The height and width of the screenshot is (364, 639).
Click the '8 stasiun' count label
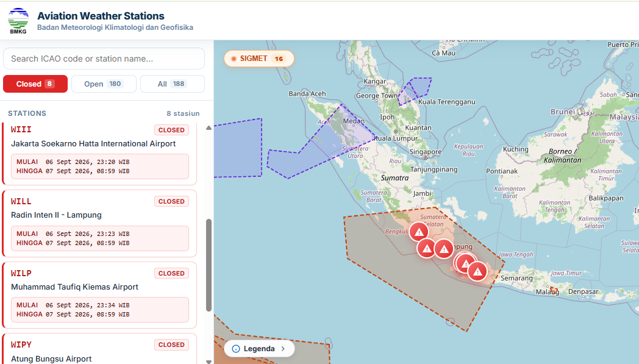click(x=183, y=113)
